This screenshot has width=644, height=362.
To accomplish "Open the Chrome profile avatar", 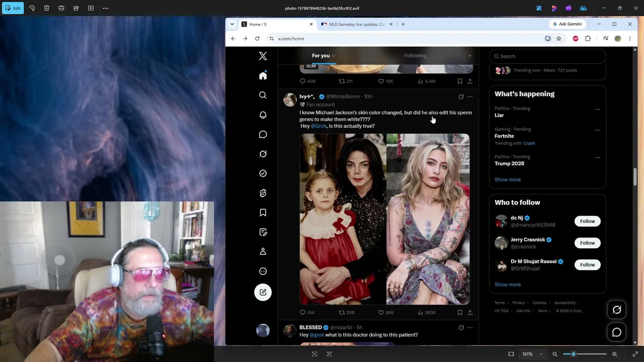I will (x=618, y=39).
